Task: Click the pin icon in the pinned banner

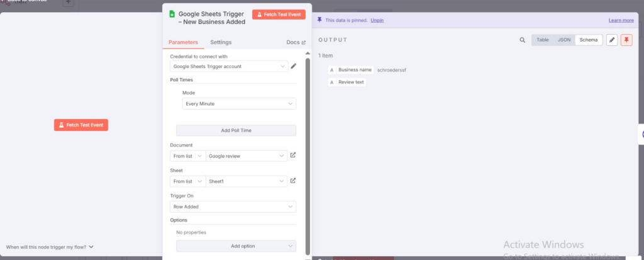Action: click(320, 20)
